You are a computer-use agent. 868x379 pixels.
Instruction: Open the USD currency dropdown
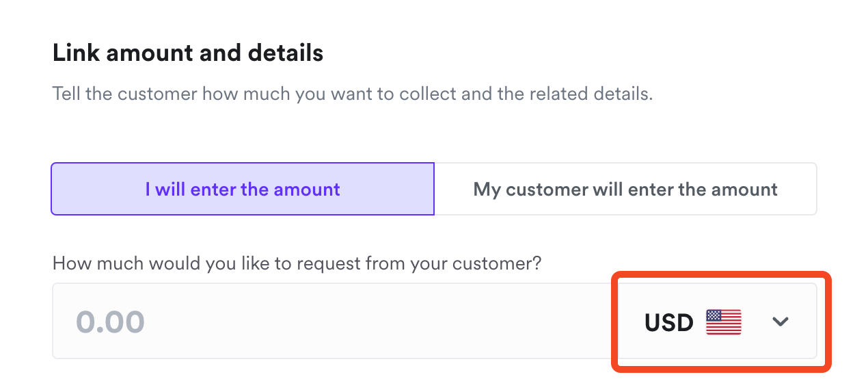point(717,322)
